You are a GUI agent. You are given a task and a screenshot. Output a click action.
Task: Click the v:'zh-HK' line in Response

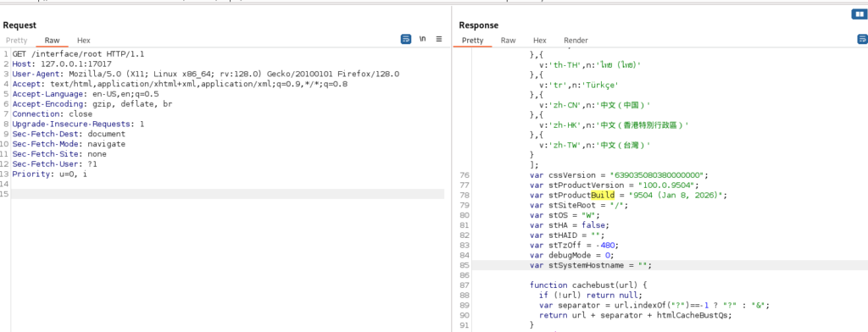coord(614,125)
